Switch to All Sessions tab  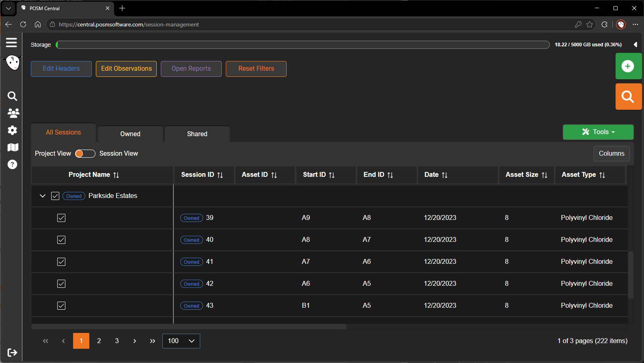pyautogui.click(x=63, y=133)
